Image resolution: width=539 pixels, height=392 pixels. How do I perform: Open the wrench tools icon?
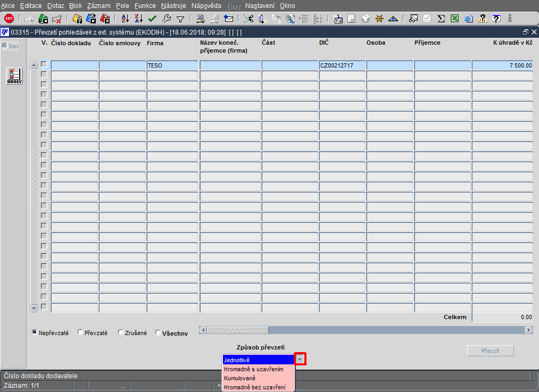point(167,19)
